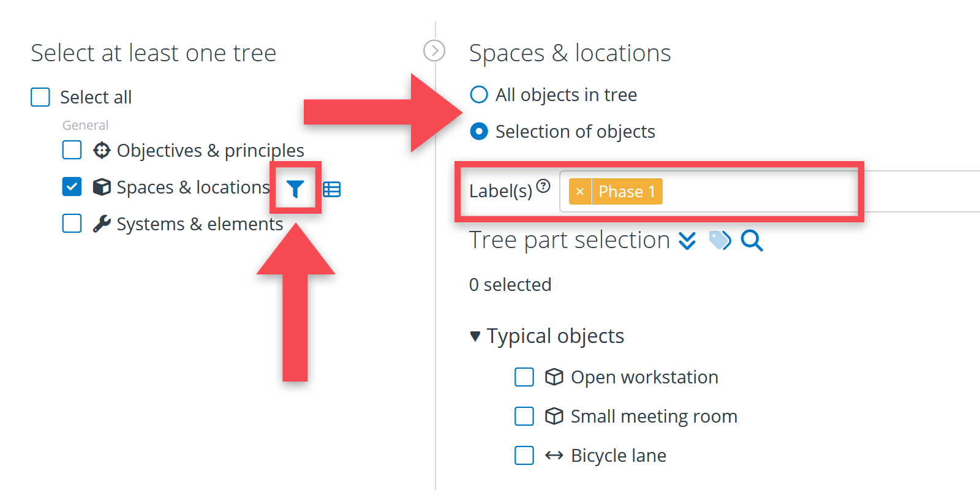Expand all with double chevron by Tree part selection
980x490 pixels.
(x=687, y=240)
